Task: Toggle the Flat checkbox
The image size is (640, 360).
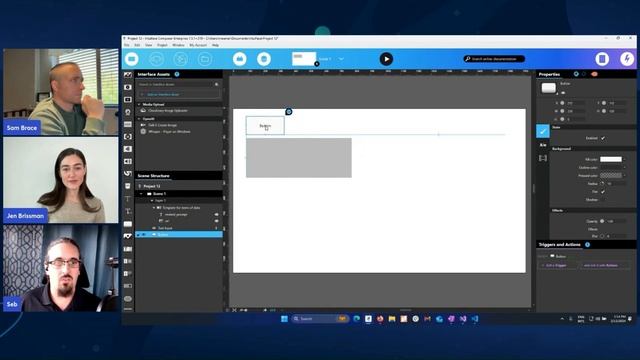Action: [603, 192]
